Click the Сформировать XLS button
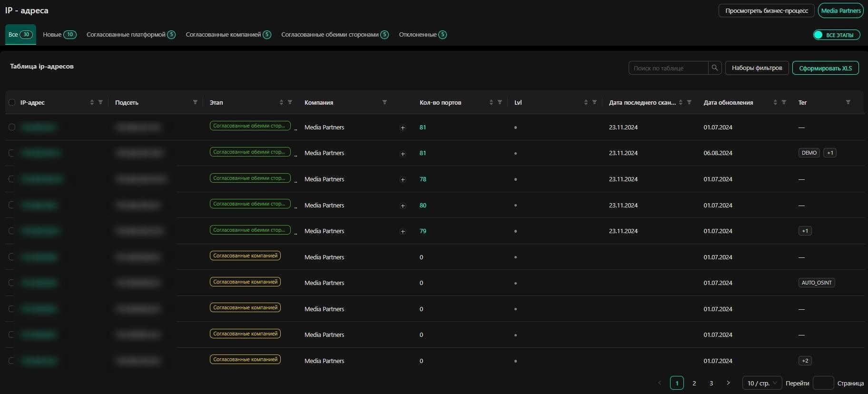The height and width of the screenshot is (394, 868). [825, 68]
